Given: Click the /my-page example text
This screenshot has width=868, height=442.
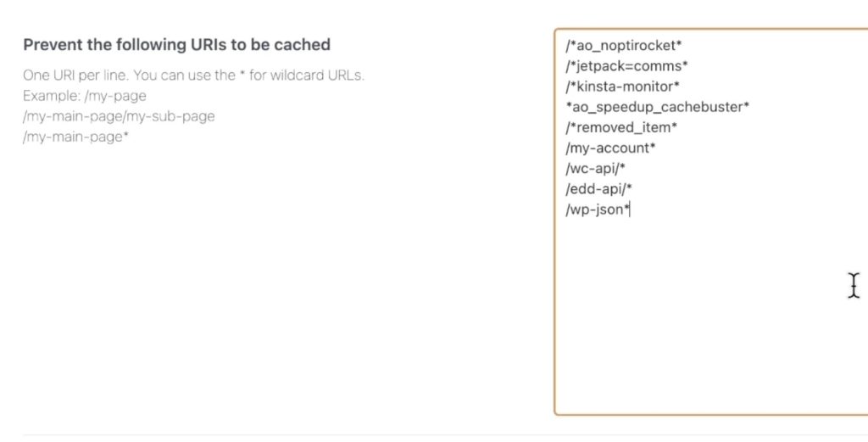Looking at the screenshot, I should point(115,95).
